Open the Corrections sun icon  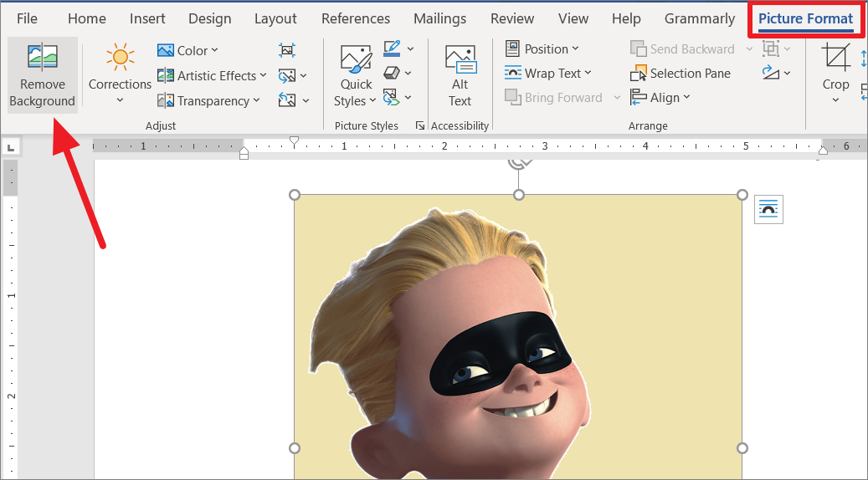(121, 58)
